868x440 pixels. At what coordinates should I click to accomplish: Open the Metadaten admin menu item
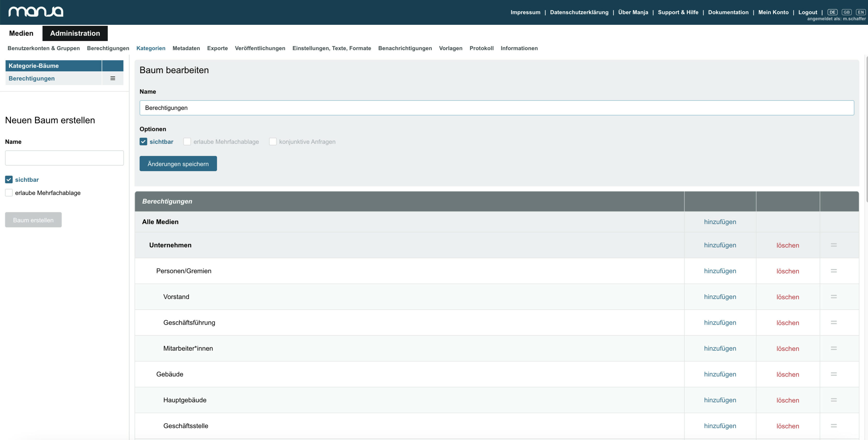[x=186, y=48]
